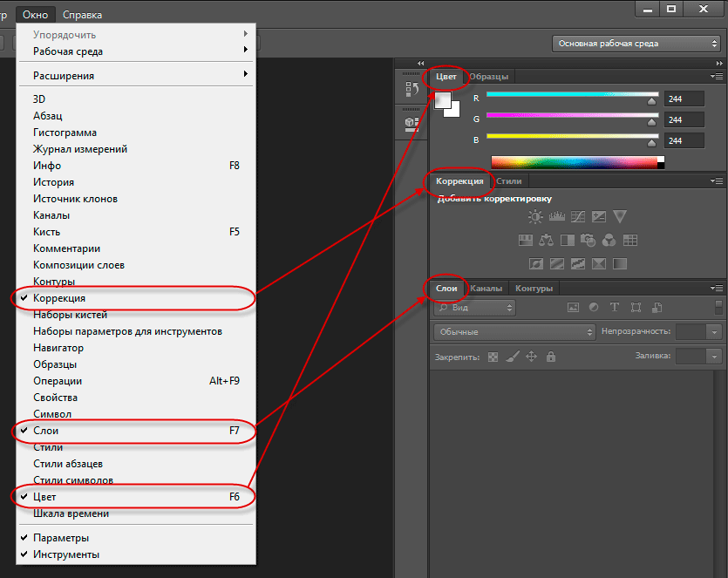Toggle lock image pixels brush icon
The image size is (728, 578).
(x=513, y=357)
